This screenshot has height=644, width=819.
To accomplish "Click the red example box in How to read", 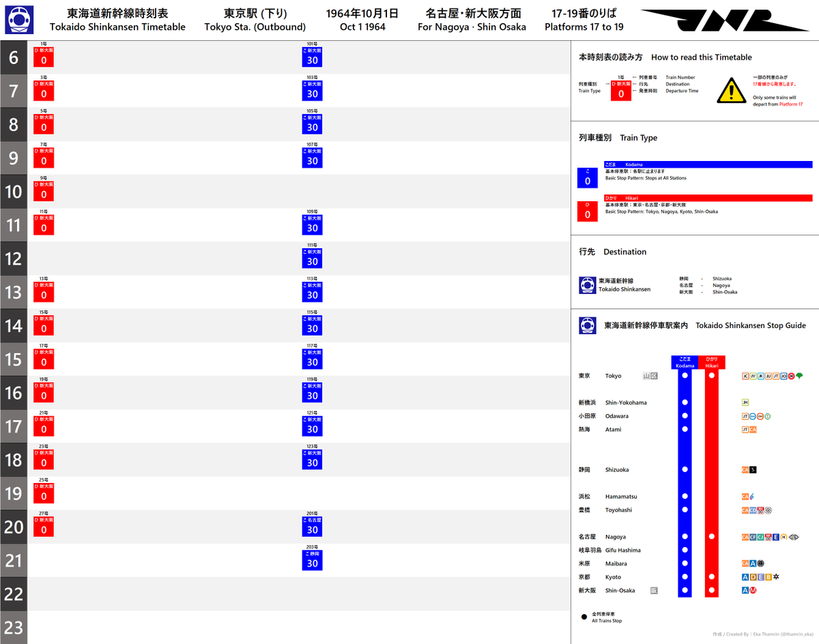I will point(620,91).
